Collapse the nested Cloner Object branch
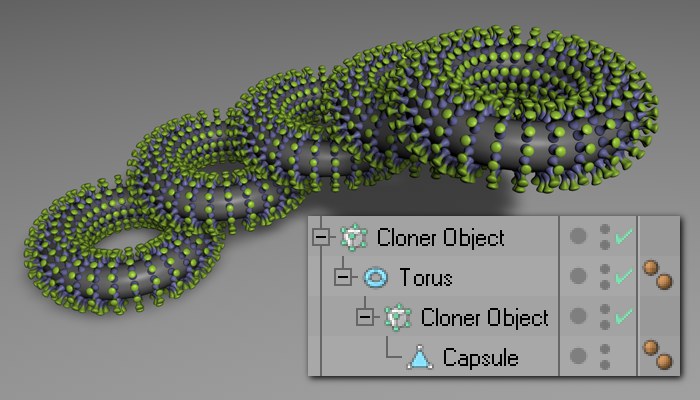This screenshot has width=700, height=400. (365, 317)
